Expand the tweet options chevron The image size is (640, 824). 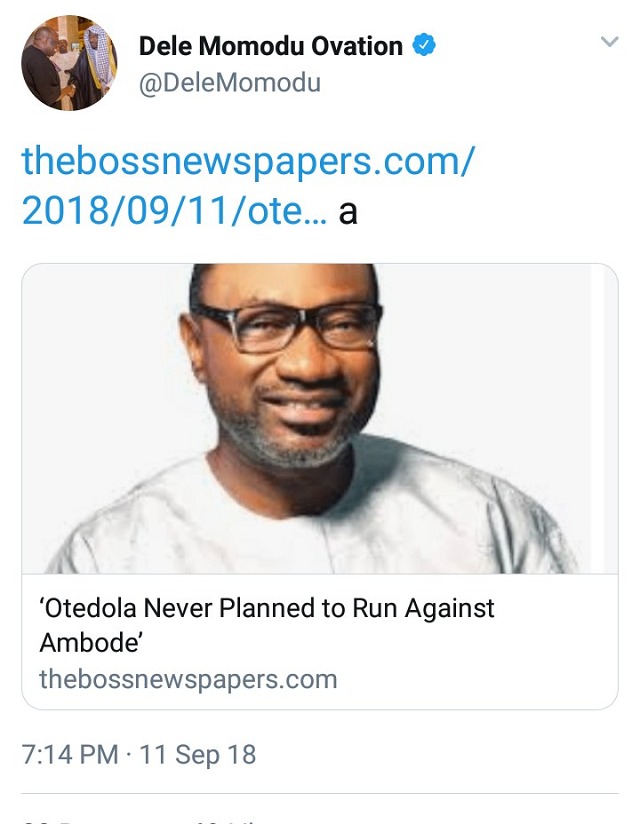point(607,42)
